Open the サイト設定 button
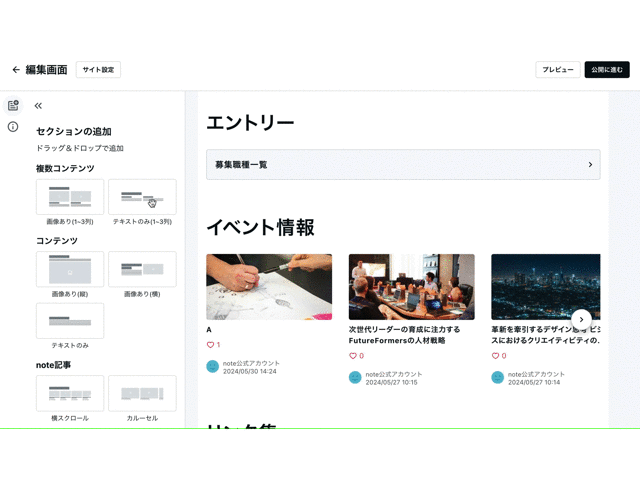This screenshot has width=640, height=480. (x=98, y=70)
